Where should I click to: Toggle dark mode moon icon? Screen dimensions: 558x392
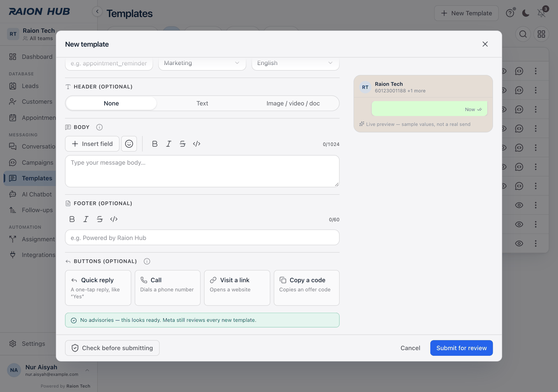coord(526,13)
